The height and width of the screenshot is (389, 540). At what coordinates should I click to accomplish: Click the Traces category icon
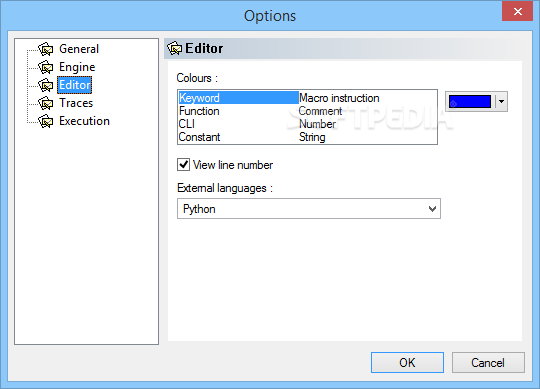pos(45,103)
